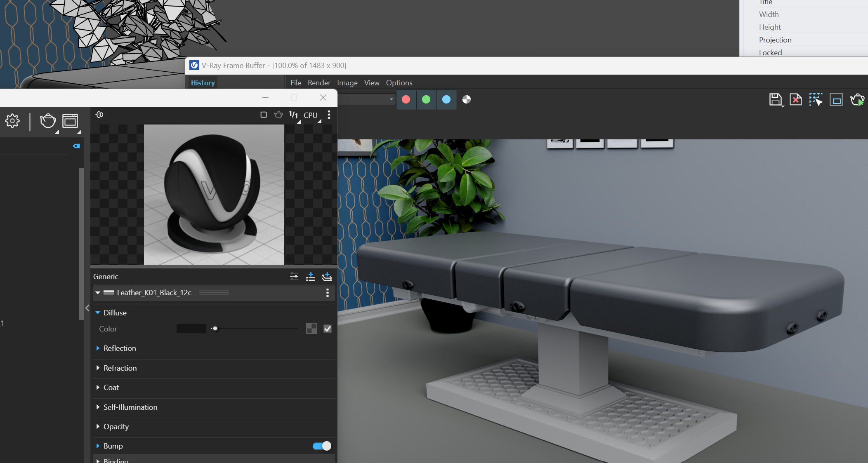868x463 pixels.
Task: Click the 1/1 preview ratio icon
Action: pos(293,115)
